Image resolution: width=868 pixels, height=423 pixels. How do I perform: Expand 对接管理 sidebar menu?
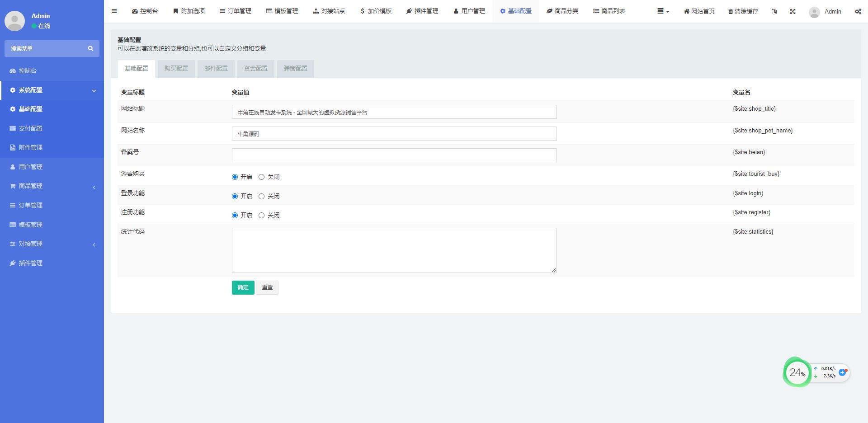pos(52,244)
